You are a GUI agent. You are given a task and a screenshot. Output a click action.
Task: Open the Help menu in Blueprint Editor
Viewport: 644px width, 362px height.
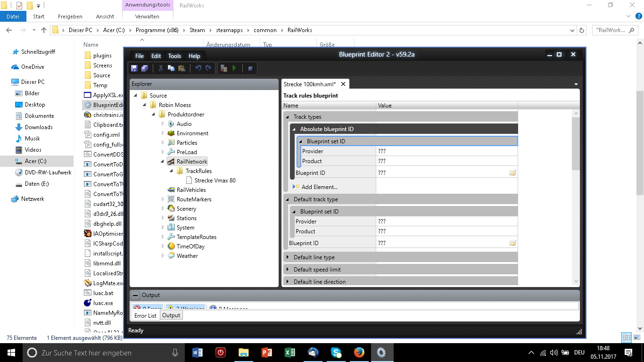(x=194, y=56)
